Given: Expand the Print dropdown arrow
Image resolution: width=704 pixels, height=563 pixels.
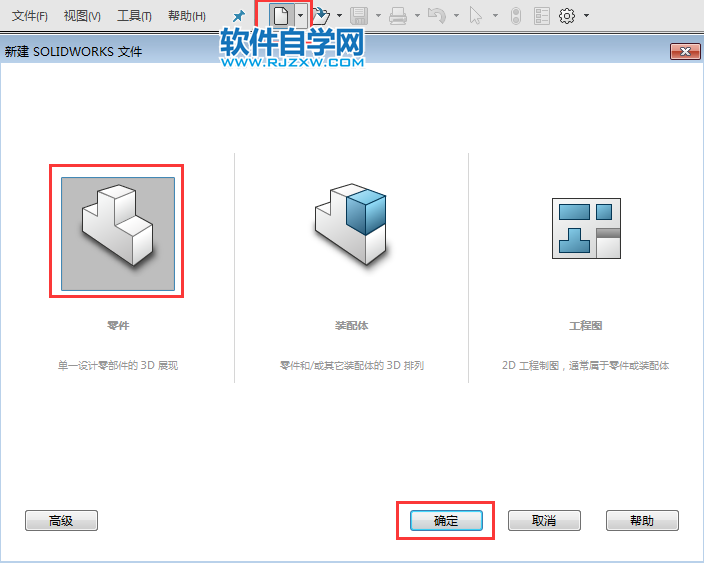Looking at the screenshot, I should tap(418, 16).
